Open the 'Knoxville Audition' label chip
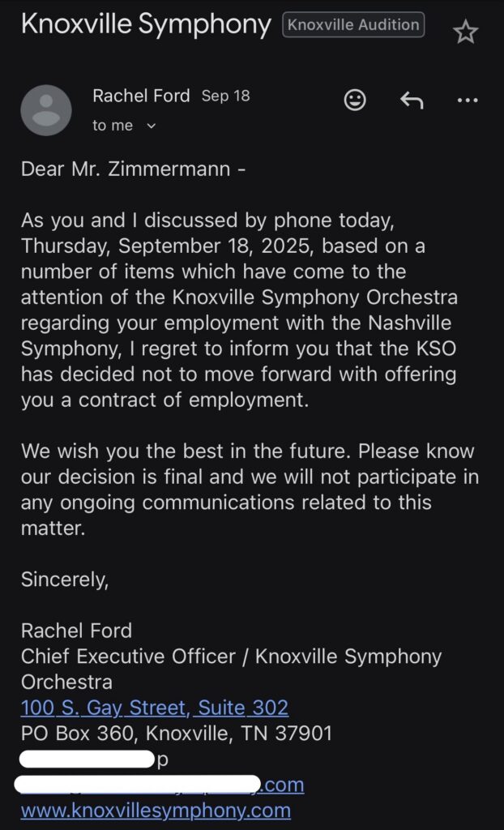 pyautogui.click(x=352, y=24)
